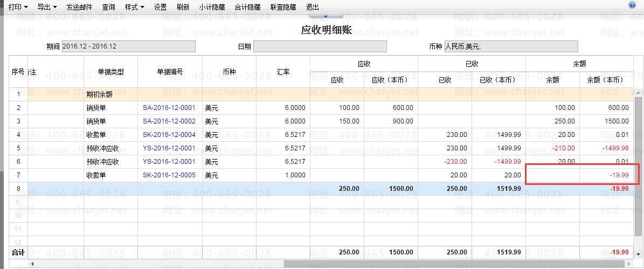The width and height of the screenshot is (644, 269).
Task: Click 查询 in the toolbar
Action: (108, 8)
